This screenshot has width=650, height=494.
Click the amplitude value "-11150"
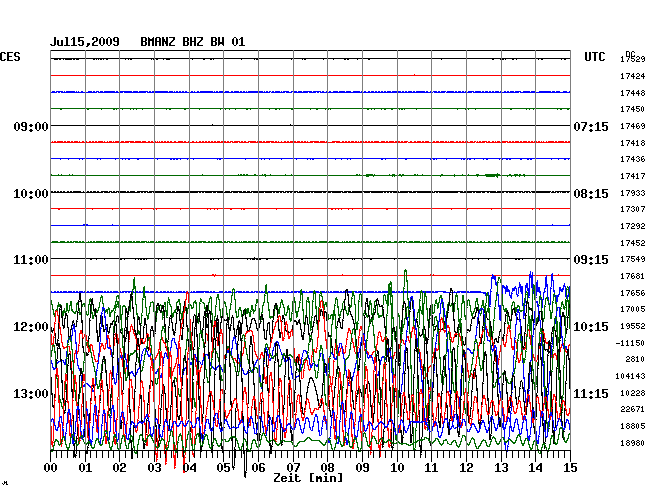[x=630, y=344]
